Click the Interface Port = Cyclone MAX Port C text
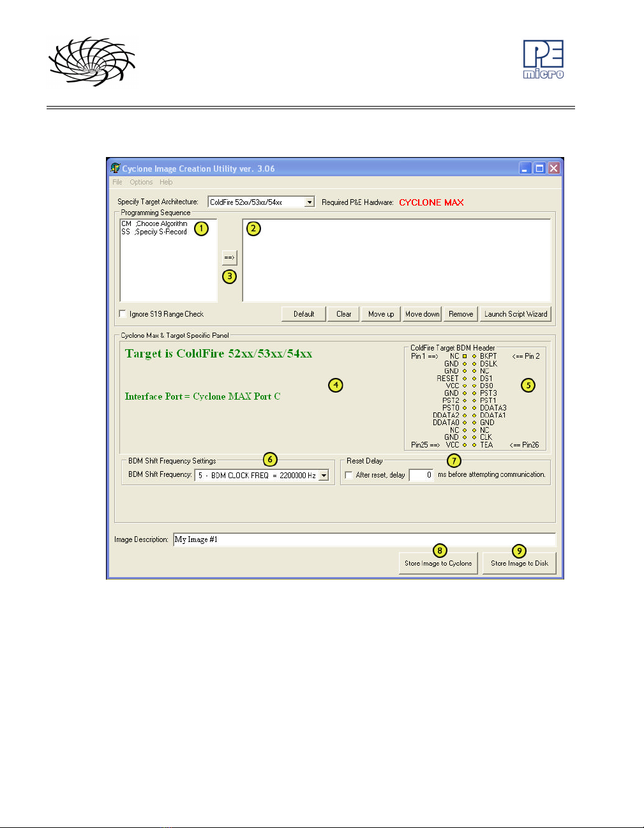The height and width of the screenshot is (828, 644). pyautogui.click(x=202, y=396)
